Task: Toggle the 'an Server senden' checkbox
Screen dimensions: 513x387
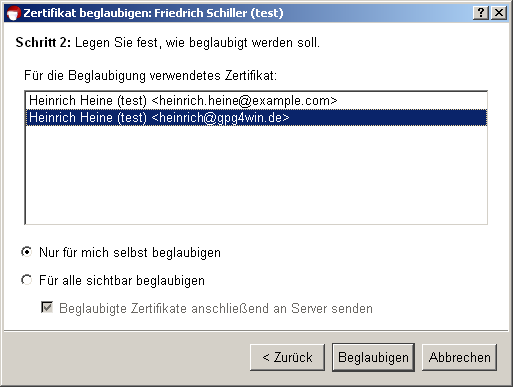Action: pos(47,307)
